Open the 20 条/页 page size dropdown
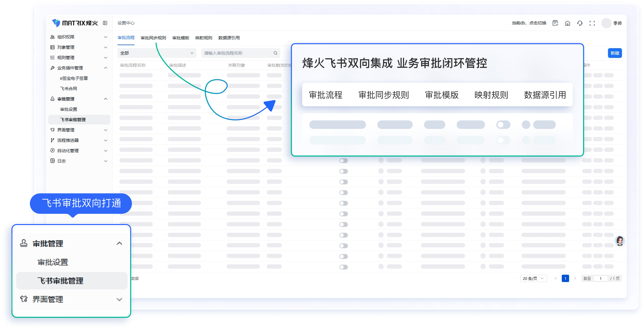This screenshot has height=329, width=644. coord(533,278)
